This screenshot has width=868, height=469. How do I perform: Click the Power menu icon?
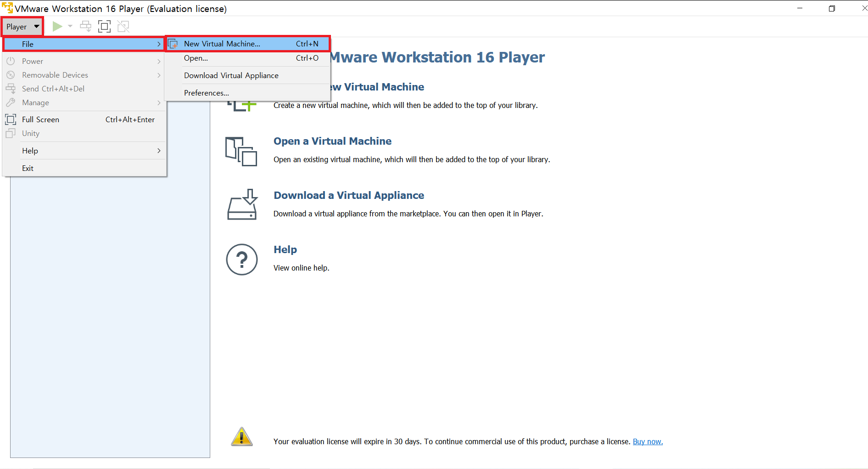(11, 61)
